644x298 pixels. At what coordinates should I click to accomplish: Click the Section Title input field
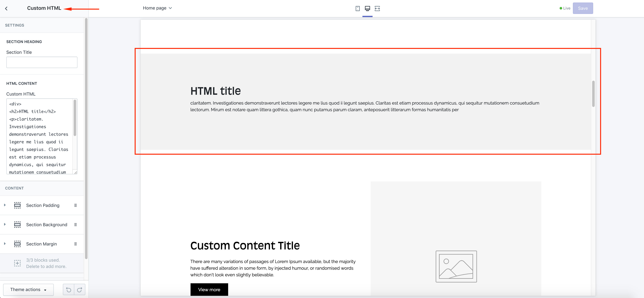(42, 62)
